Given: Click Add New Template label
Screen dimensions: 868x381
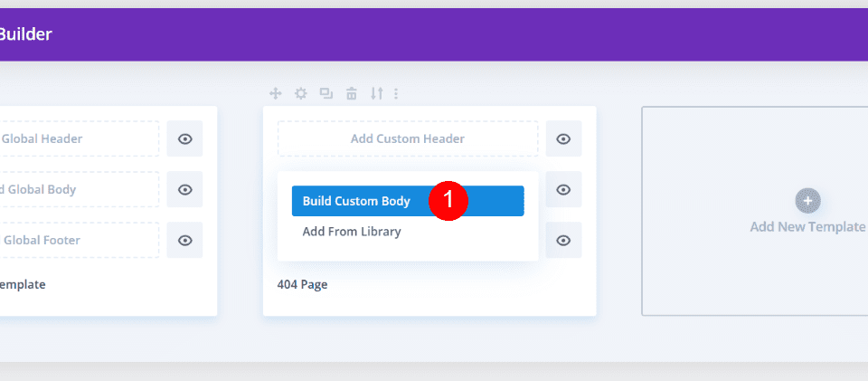Looking at the screenshot, I should 807,226.
